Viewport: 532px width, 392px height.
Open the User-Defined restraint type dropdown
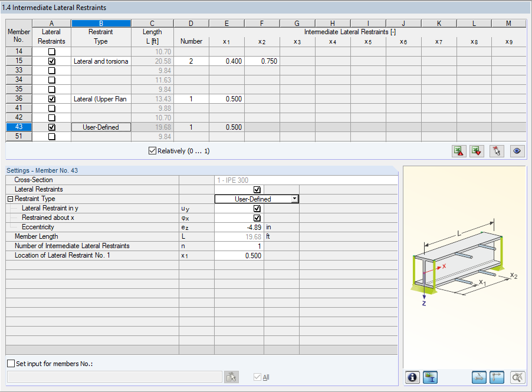coord(294,199)
